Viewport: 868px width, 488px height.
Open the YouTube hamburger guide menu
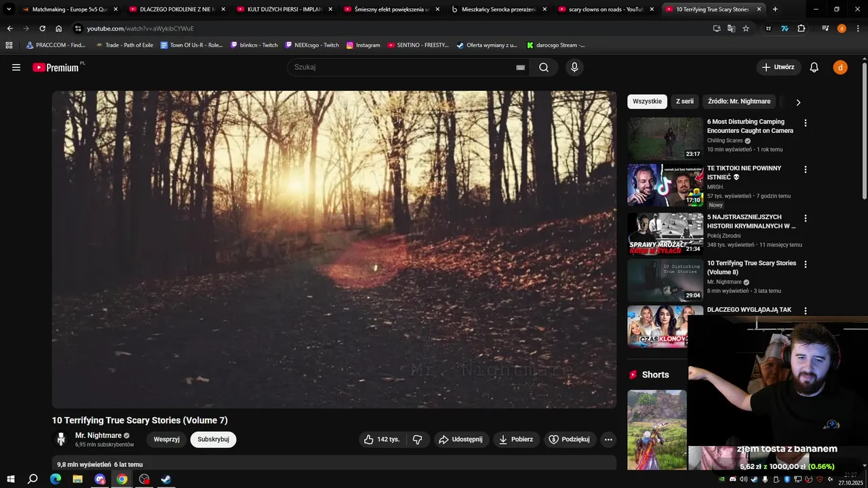[x=16, y=67]
